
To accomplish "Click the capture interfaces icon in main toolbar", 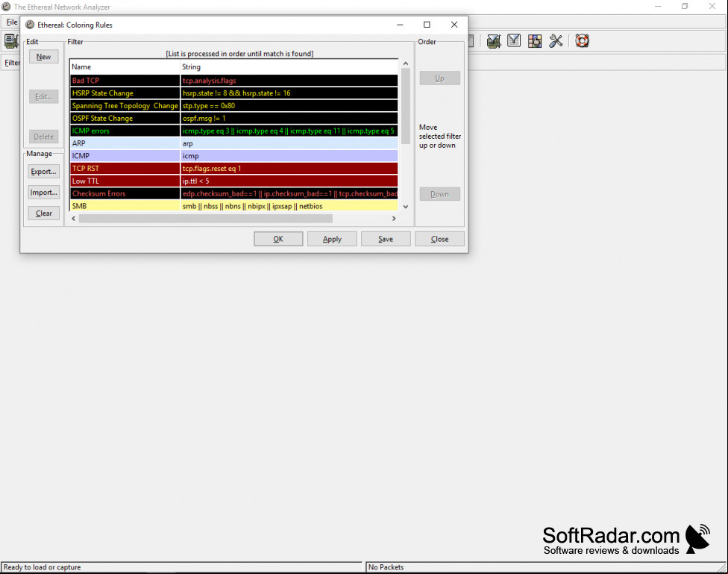I will (x=10, y=41).
